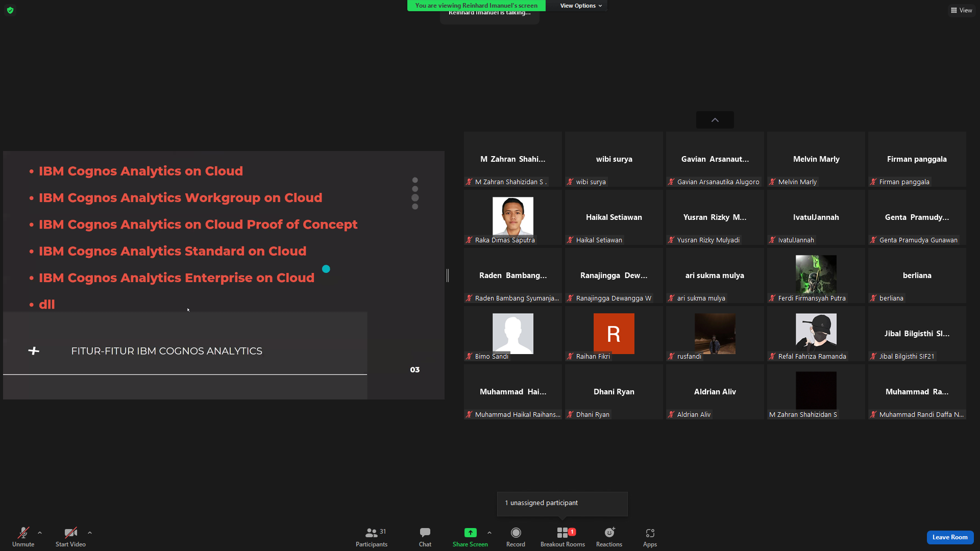980x551 pixels.
Task: Open video options arrow beside Start Video
Action: click(x=90, y=533)
